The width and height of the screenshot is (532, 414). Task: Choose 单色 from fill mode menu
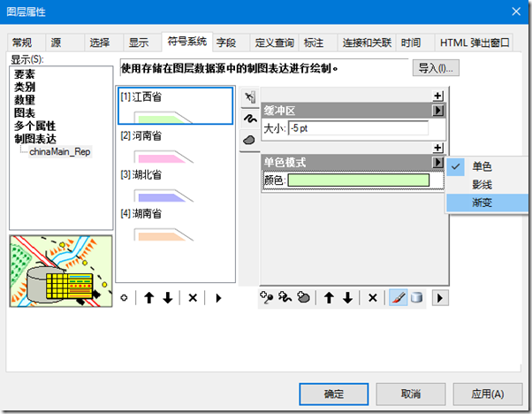[x=487, y=166]
